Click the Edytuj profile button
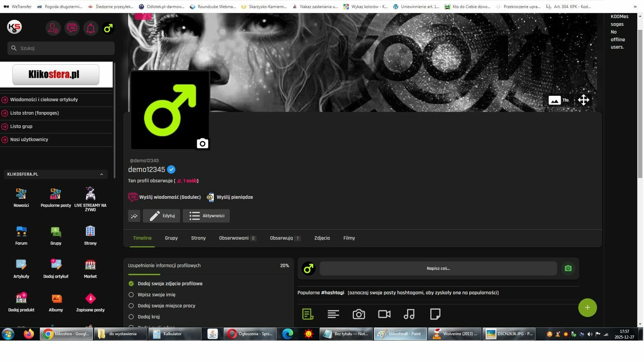 click(161, 216)
